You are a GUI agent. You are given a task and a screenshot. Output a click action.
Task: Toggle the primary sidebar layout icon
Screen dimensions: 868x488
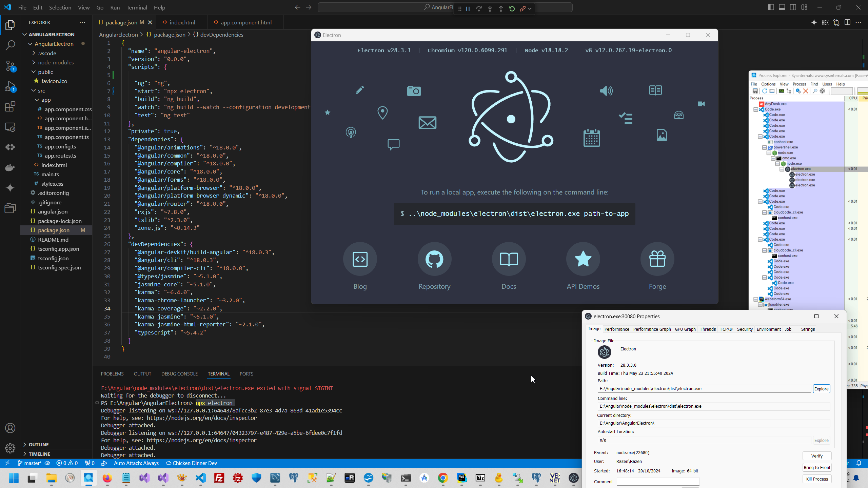pyautogui.click(x=771, y=7)
